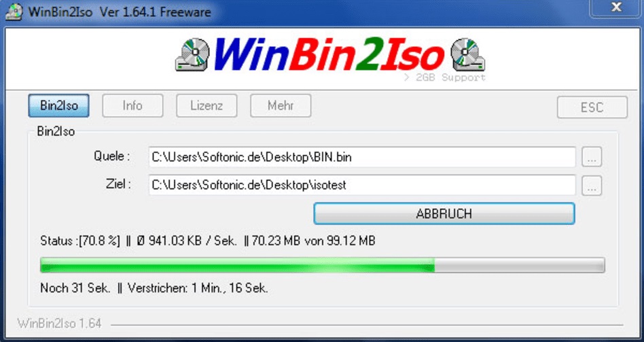Click inside the Ziel target path field
Screen dimensions: 644x342
coord(362,185)
